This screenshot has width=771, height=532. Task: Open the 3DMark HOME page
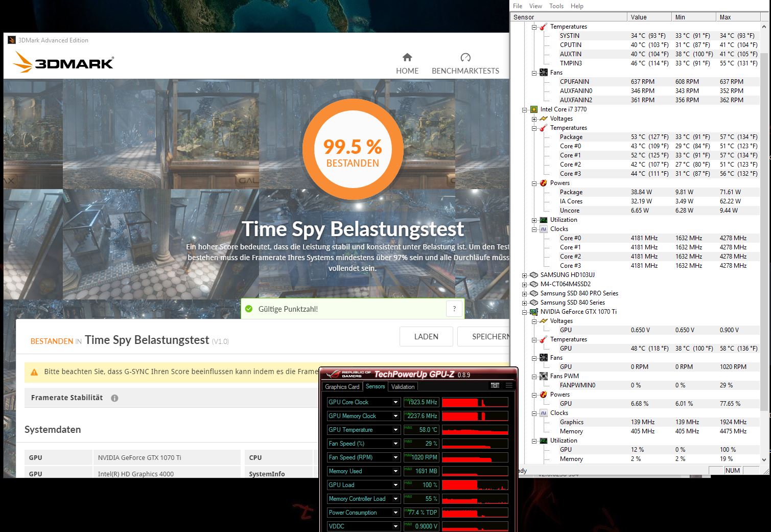pos(407,63)
